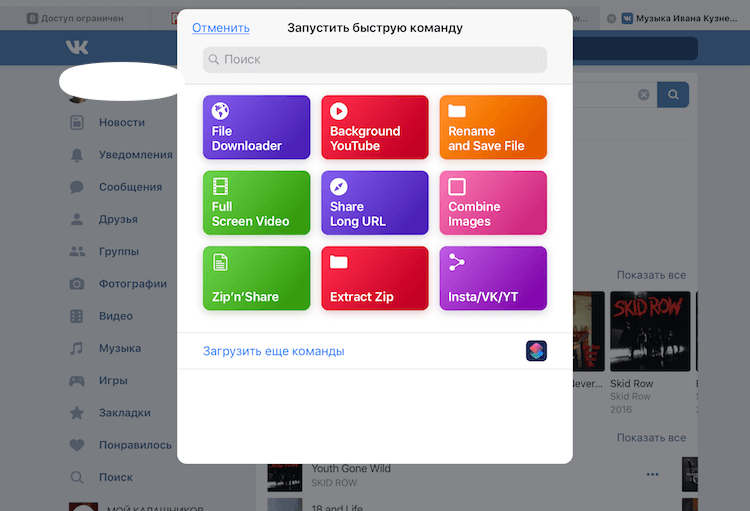Open the Shortcuts app icon

click(536, 351)
